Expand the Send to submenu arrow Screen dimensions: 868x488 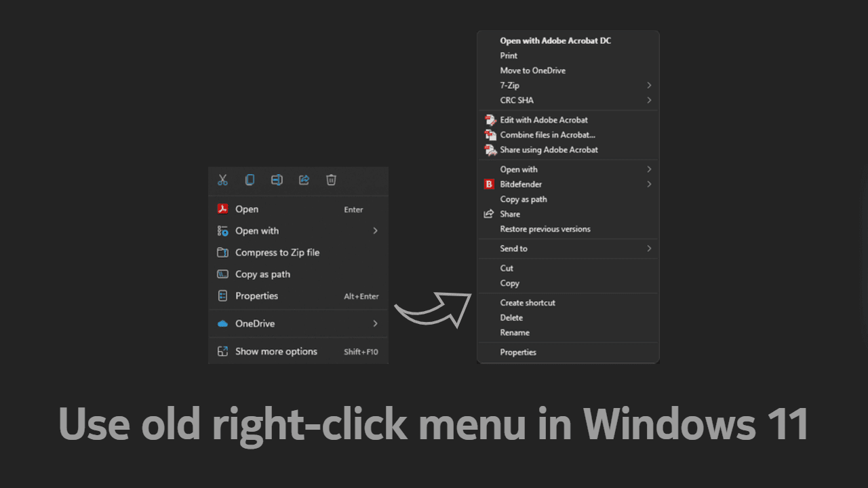[649, 249]
